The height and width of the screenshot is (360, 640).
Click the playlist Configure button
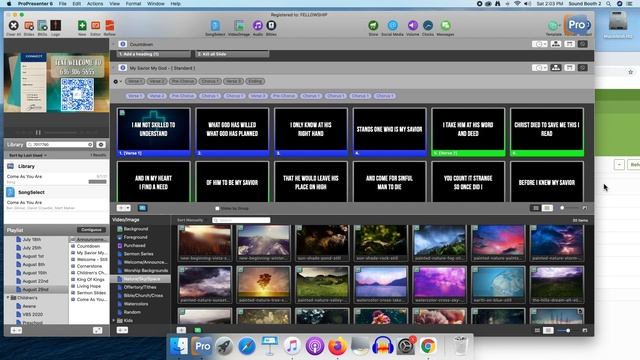[x=91, y=230]
